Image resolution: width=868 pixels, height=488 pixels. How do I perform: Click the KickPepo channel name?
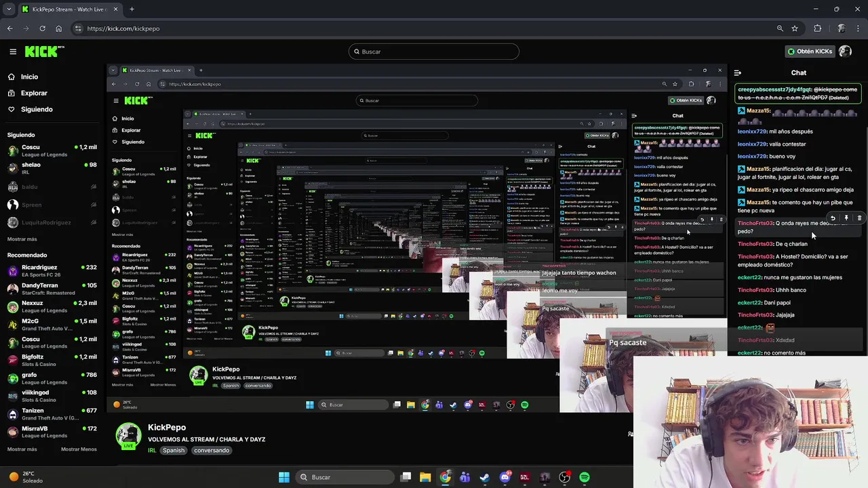click(x=167, y=427)
